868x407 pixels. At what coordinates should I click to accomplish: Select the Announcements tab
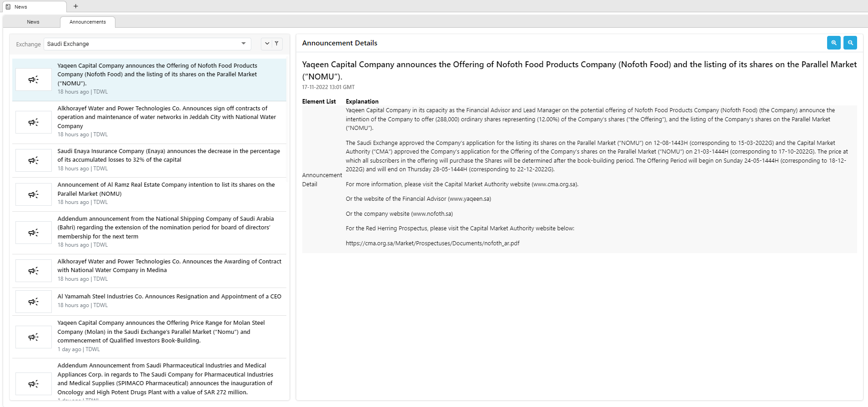pos(88,22)
